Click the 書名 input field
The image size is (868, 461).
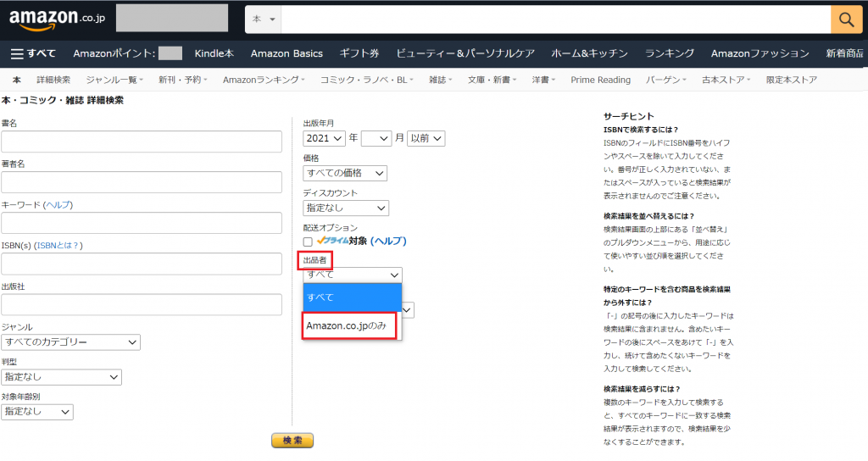tap(142, 142)
